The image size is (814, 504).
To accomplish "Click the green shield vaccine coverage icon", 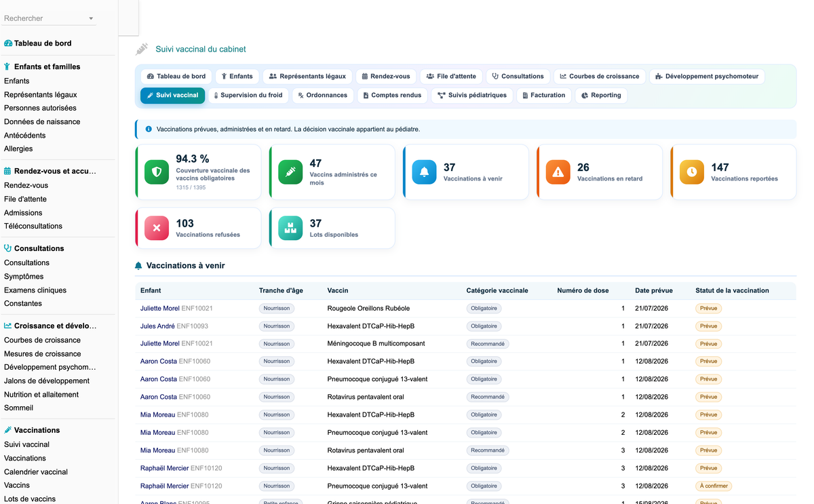I will [157, 172].
